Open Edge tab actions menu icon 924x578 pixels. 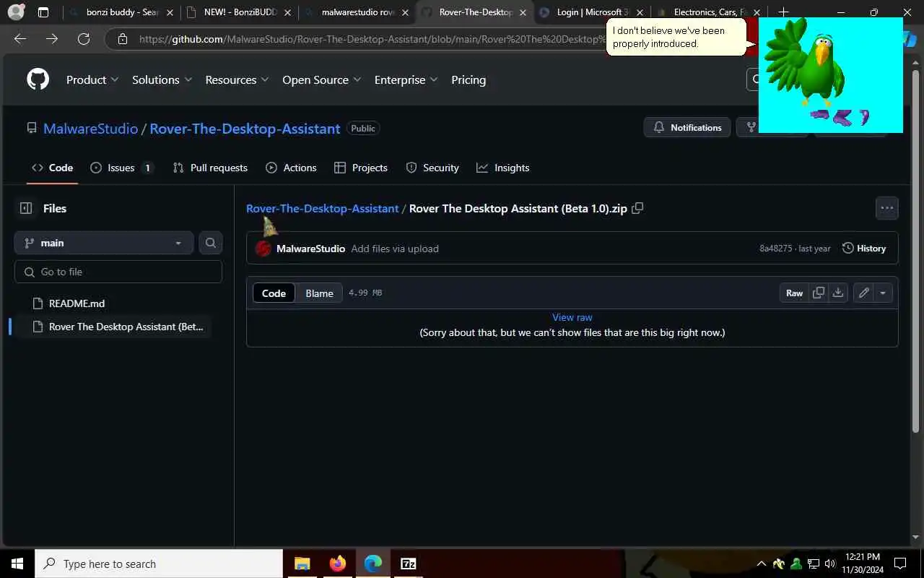(x=43, y=12)
